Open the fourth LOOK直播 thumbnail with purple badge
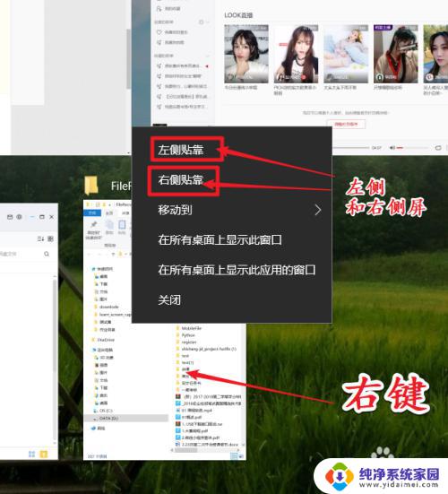448x494 pixels. point(395,54)
